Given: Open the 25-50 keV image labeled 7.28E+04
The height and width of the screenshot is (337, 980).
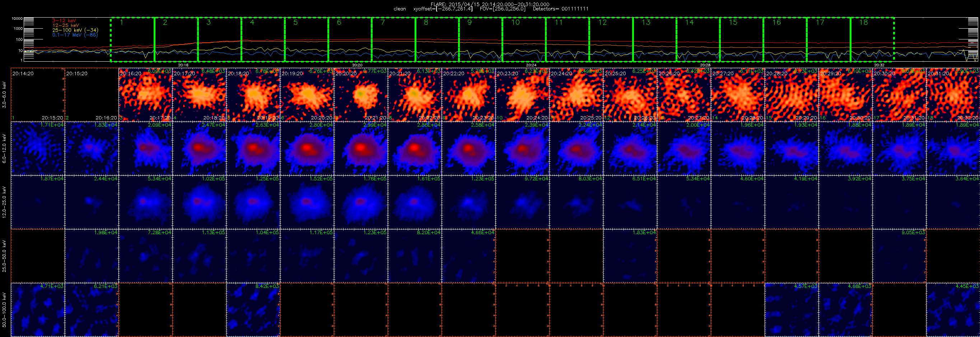Looking at the screenshot, I should tap(145, 256).
